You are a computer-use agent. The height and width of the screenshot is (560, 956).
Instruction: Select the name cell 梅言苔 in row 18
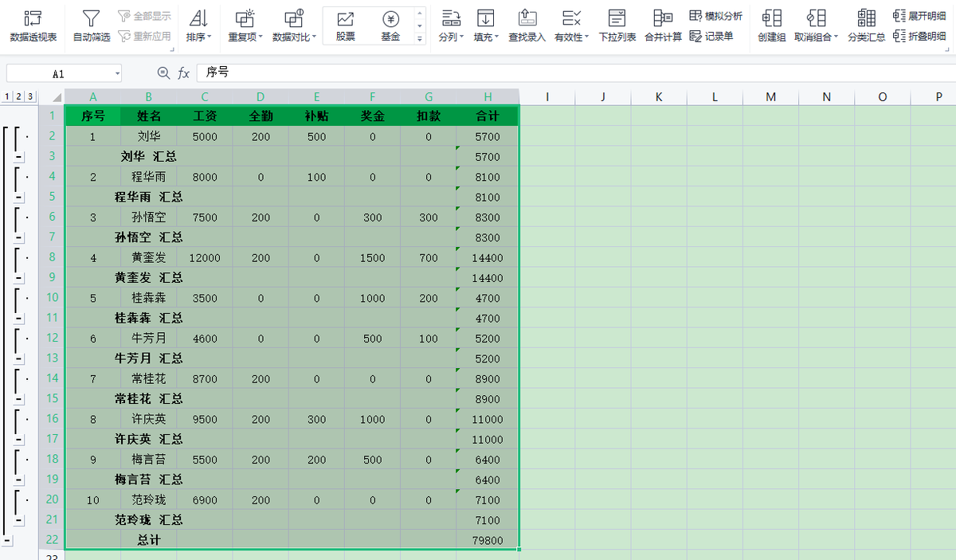pos(149,460)
